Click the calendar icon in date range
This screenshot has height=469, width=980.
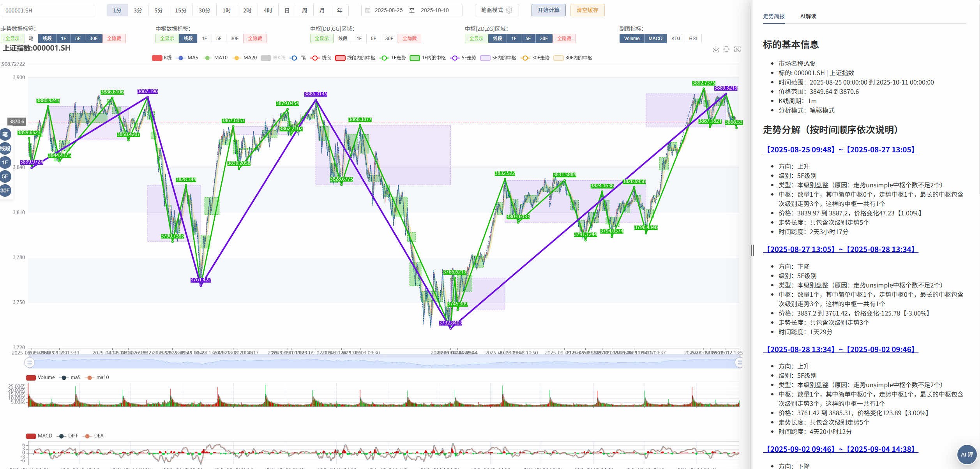(368, 10)
